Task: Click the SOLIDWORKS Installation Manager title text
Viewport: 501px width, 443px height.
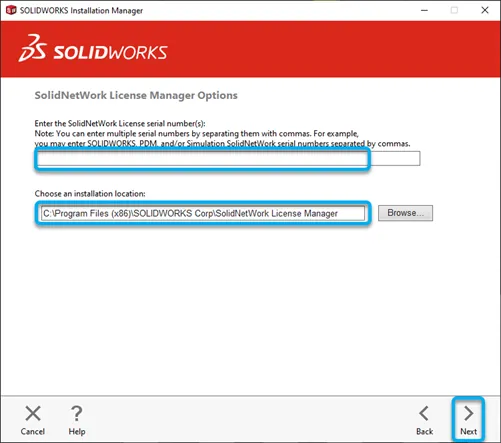Action: pyautogui.click(x=81, y=11)
